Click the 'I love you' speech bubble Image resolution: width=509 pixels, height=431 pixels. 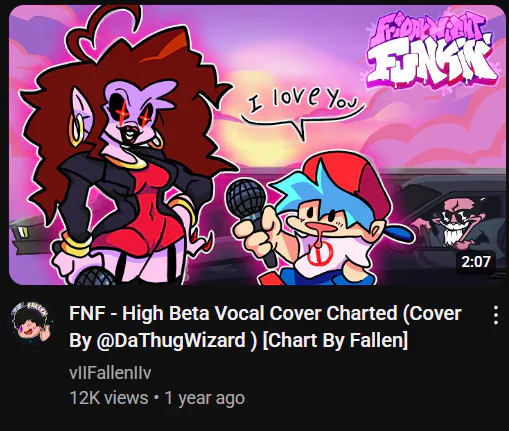303,112
